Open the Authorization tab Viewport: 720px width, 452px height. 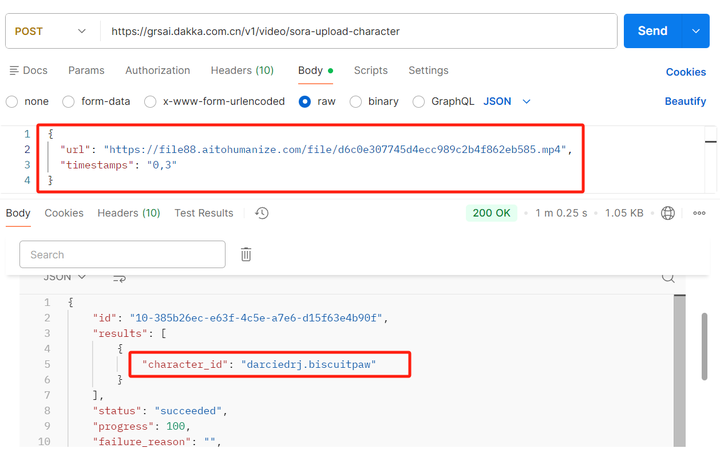157,71
